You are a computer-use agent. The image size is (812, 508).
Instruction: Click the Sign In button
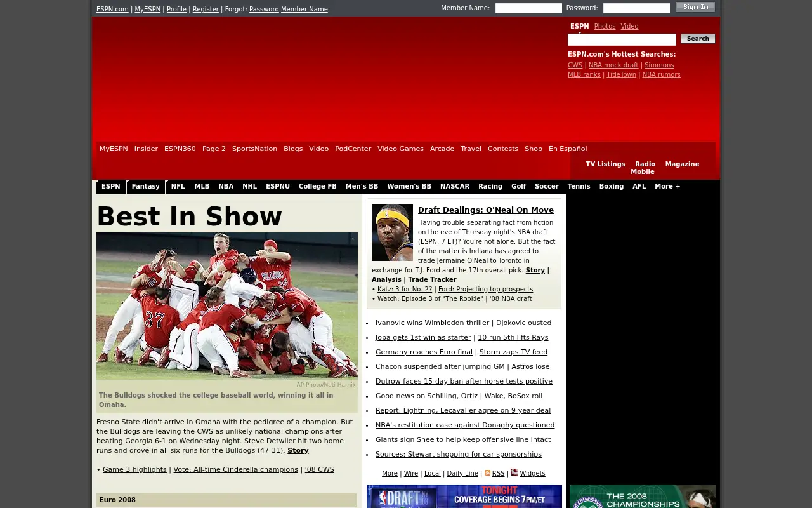(x=695, y=7)
